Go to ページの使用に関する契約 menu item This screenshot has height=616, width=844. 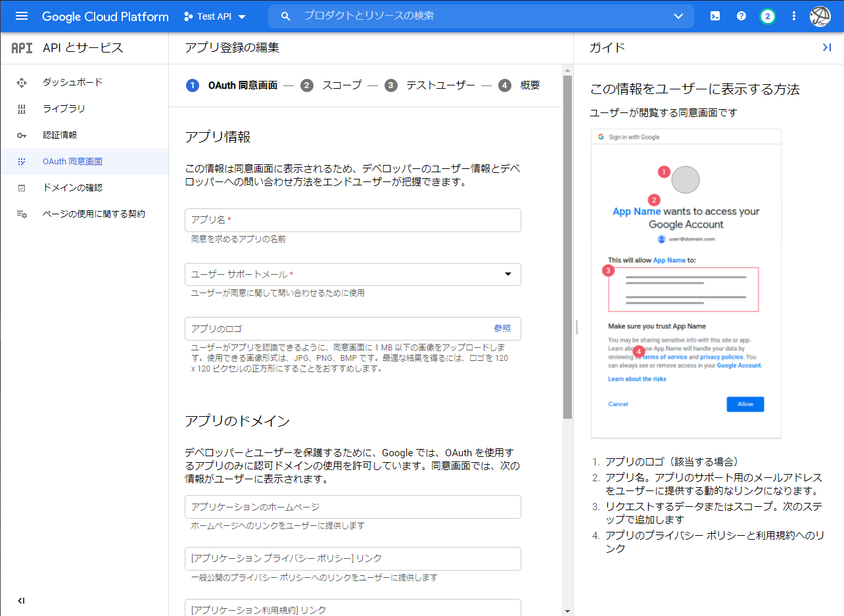point(84,214)
